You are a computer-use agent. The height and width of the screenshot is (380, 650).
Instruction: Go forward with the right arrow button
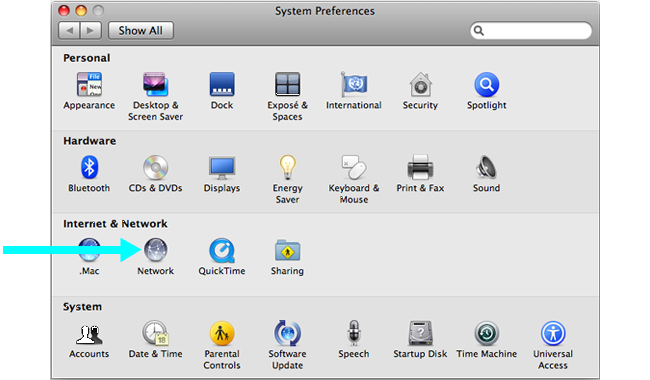pos(91,31)
